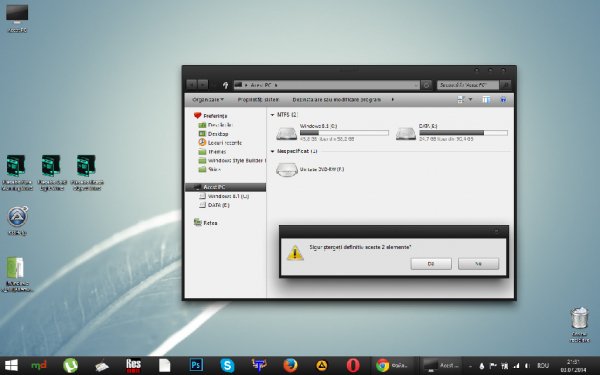600x375 pixels.
Task: Open the volume tray icon
Action: [528, 366]
